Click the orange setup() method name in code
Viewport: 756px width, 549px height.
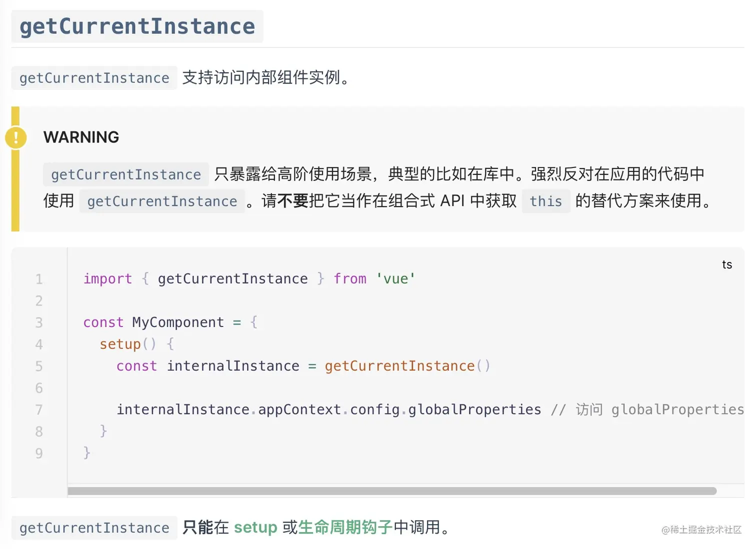pyautogui.click(x=120, y=344)
